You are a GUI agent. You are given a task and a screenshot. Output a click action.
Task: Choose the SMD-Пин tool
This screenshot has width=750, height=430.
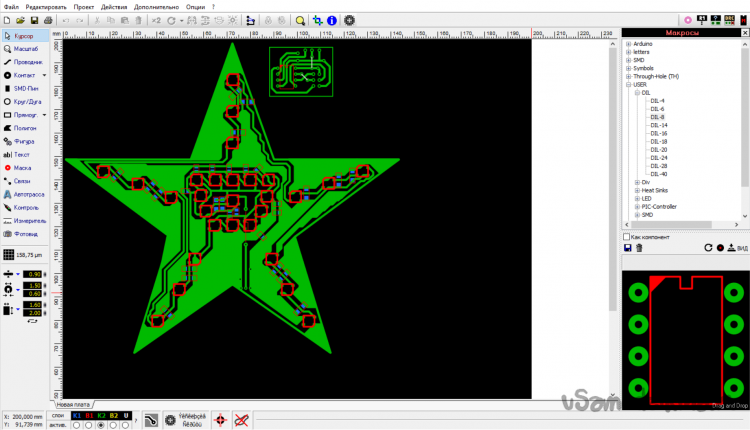tap(24, 88)
